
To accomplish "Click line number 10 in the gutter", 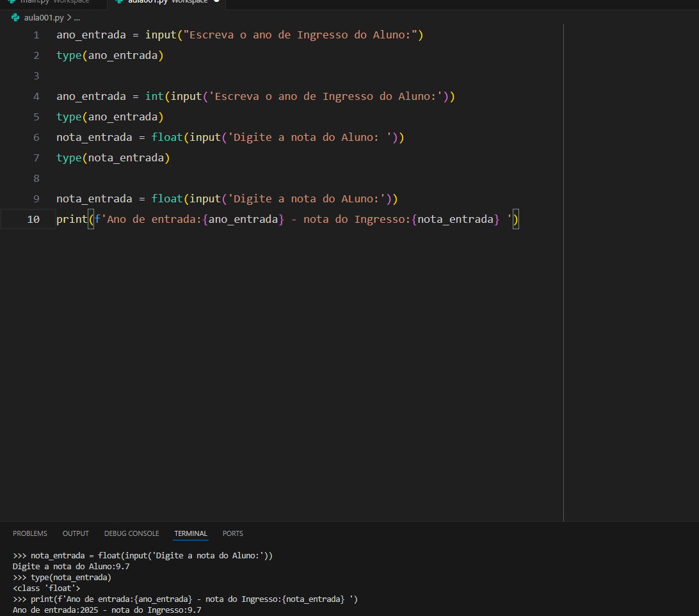I will click(x=33, y=220).
